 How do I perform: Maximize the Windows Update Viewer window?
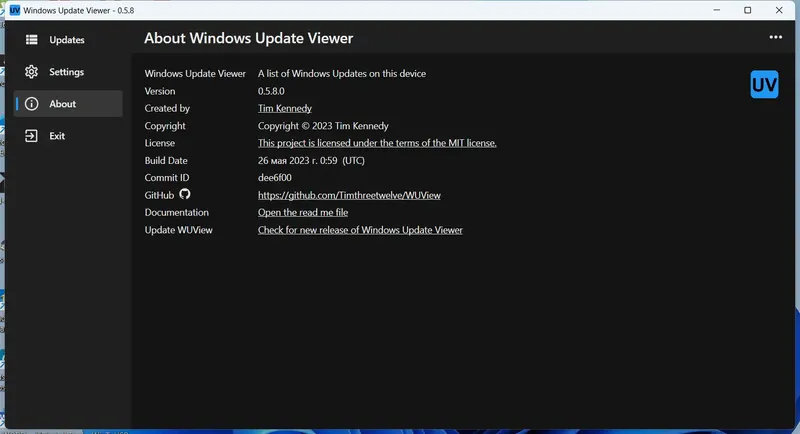point(747,10)
